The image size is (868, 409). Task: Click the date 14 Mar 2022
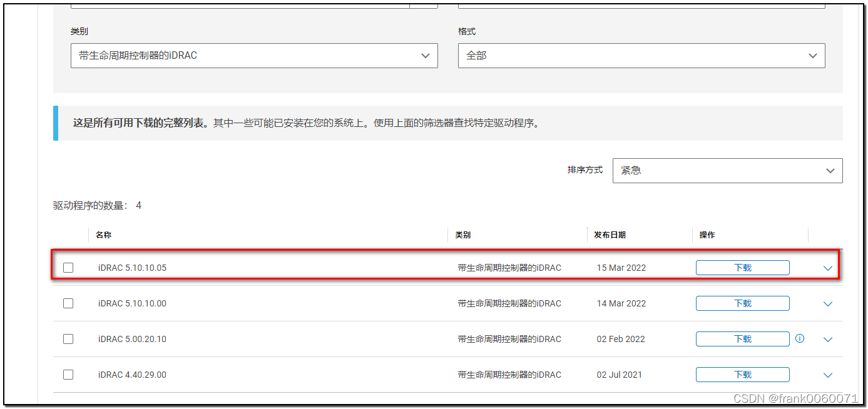point(621,303)
